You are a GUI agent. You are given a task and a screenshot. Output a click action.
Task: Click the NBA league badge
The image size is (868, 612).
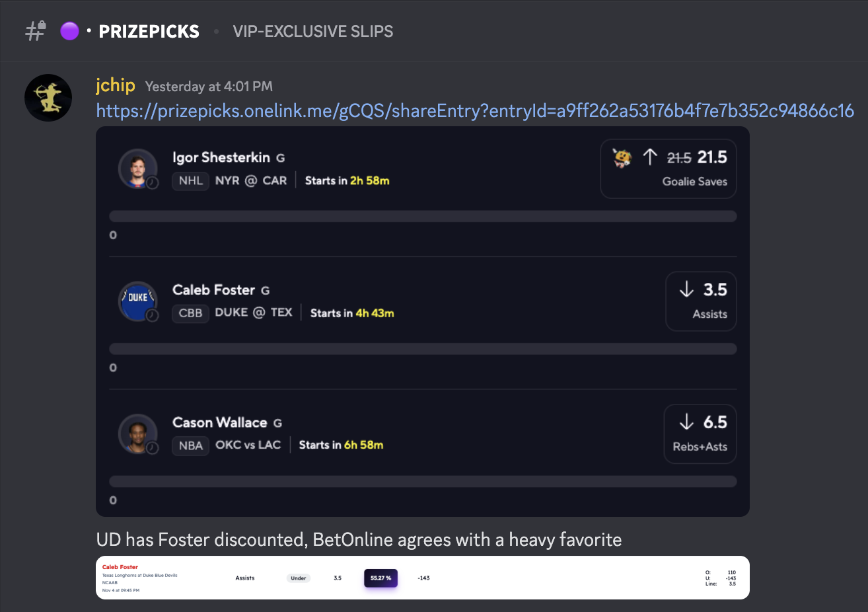190,445
